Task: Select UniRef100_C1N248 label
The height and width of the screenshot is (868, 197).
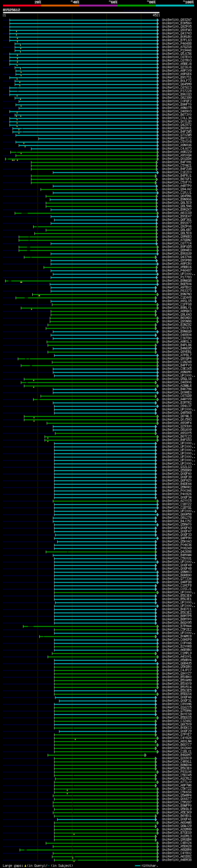Action: coord(177,362)
